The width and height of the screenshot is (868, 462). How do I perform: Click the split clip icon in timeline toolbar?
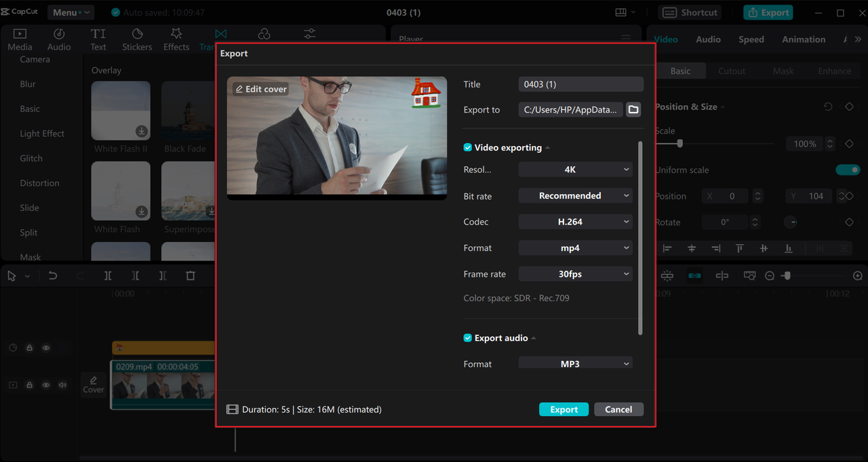108,275
